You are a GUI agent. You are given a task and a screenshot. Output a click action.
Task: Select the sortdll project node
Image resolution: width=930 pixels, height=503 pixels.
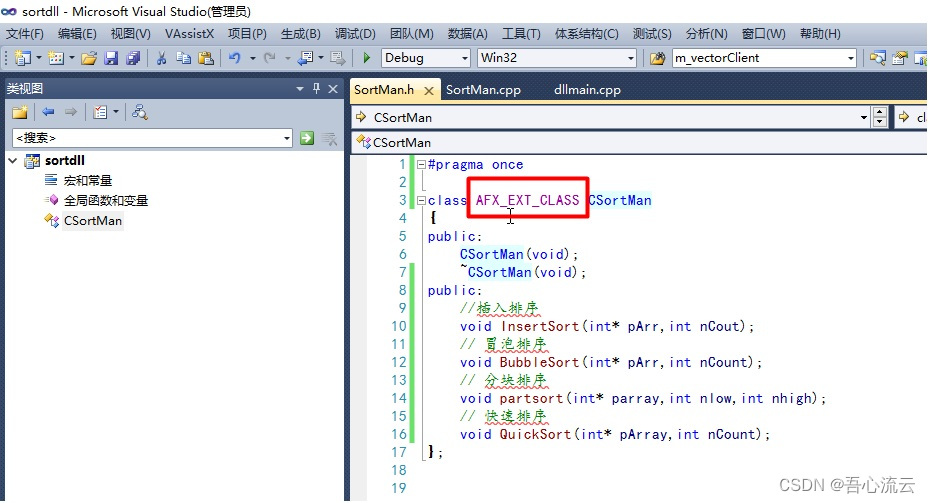click(65, 161)
